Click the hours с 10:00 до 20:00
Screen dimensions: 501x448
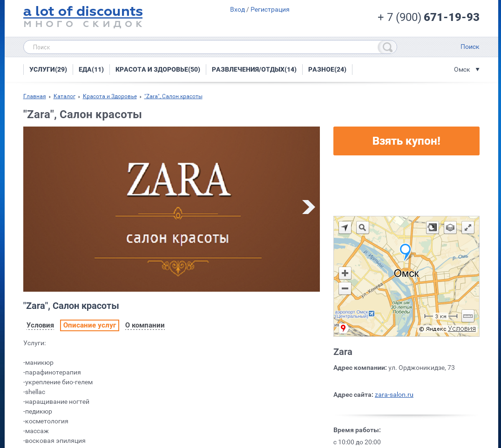point(357,442)
